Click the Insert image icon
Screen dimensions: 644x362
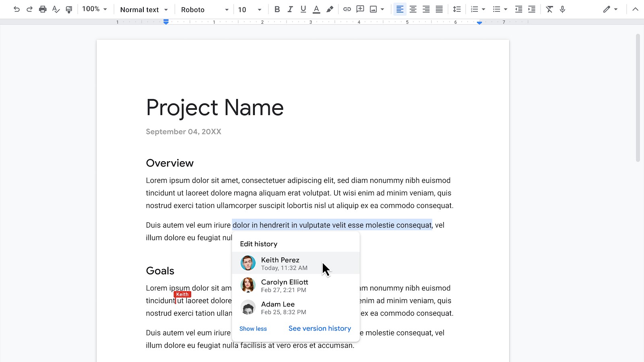click(x=374, y=9)
